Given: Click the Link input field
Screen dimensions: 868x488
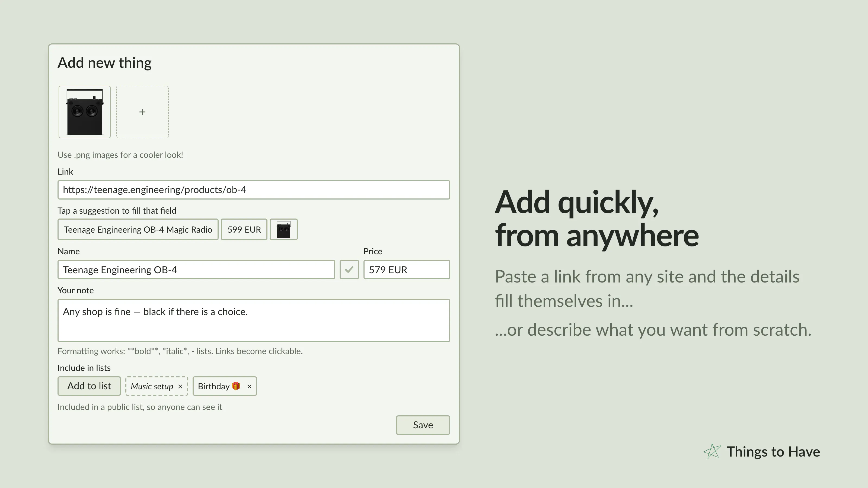Looking at the screenshot, I should (254, 190).
